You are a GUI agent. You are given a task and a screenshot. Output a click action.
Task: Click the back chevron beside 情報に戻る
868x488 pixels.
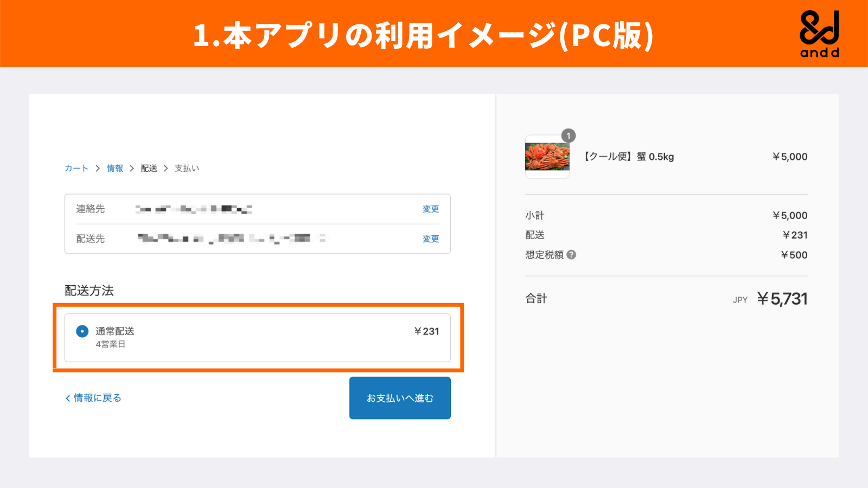68,399
